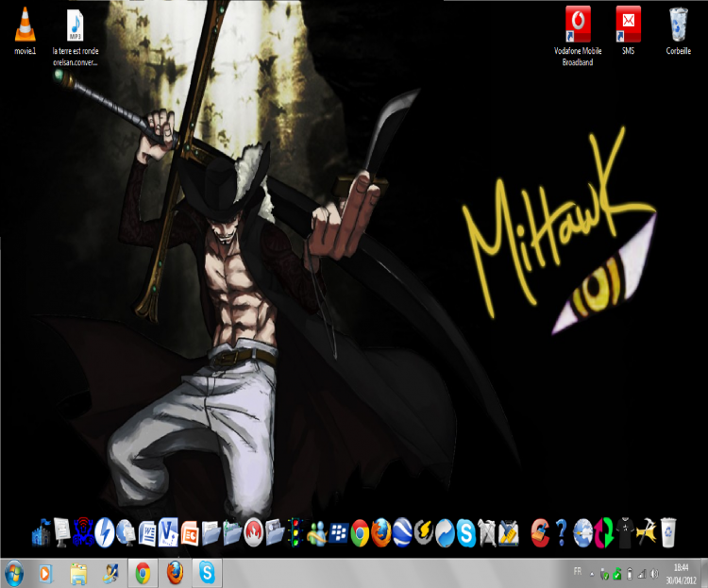The image size is (708, 588).
Task: Launch Firefox from the dock
Action: 381,533
